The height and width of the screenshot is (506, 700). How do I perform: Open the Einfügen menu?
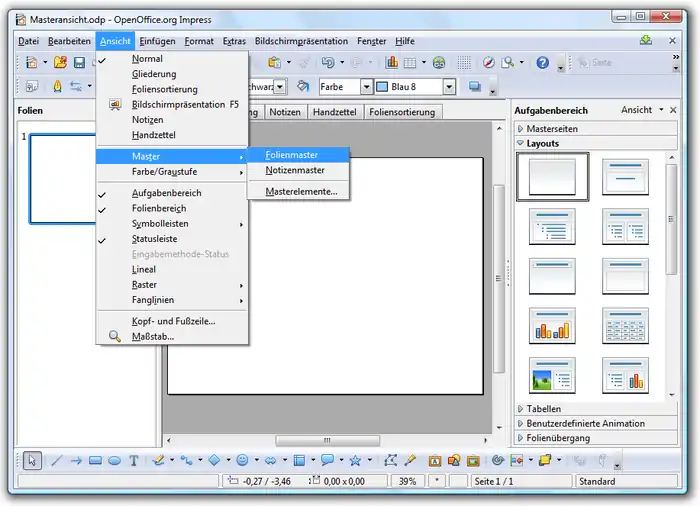click(157, 41)
